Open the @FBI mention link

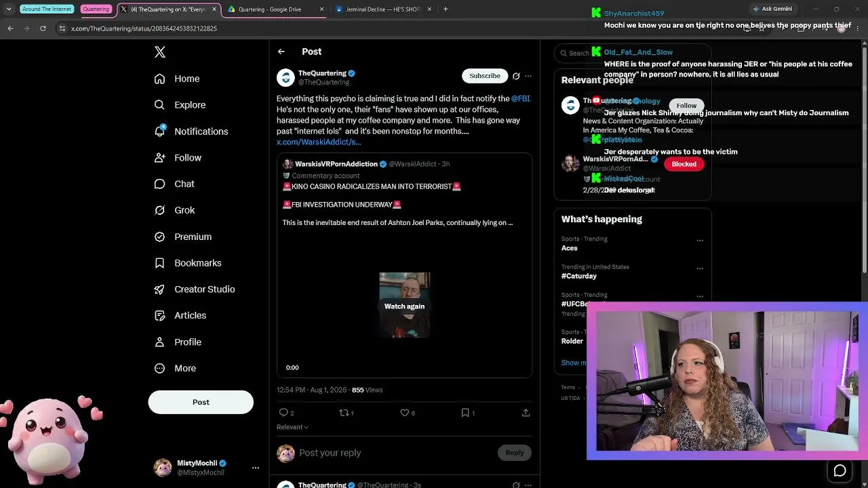point(520,99)
